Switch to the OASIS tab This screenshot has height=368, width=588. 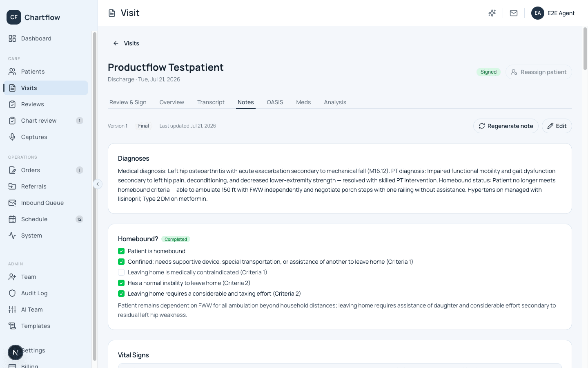[x=275, y=102]
